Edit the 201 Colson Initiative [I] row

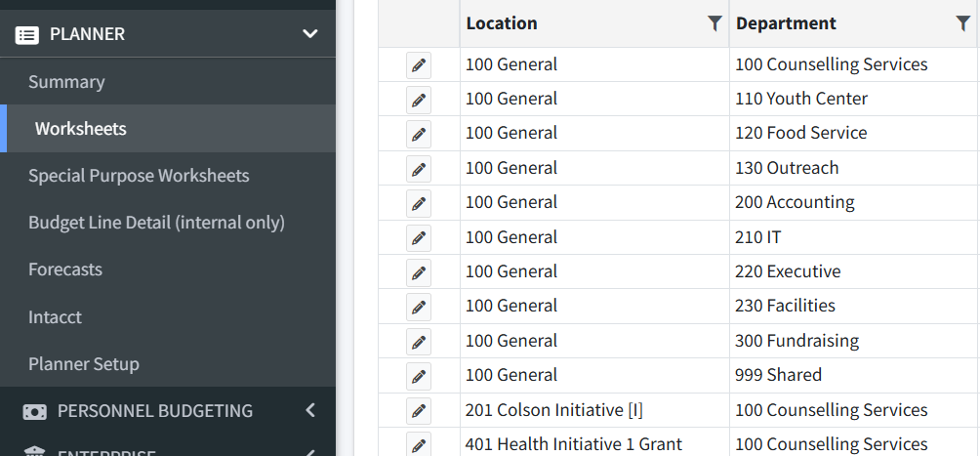[x=419, y=411]
